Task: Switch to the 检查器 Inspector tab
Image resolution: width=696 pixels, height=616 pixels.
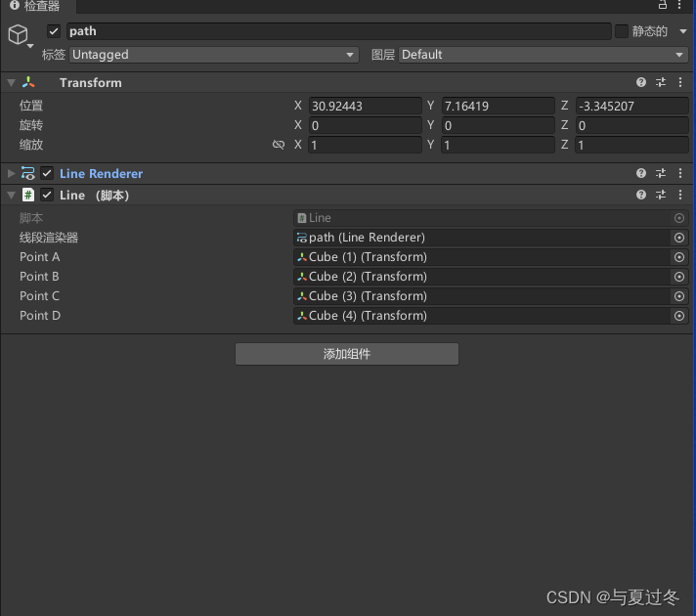Action: (38, 6)
